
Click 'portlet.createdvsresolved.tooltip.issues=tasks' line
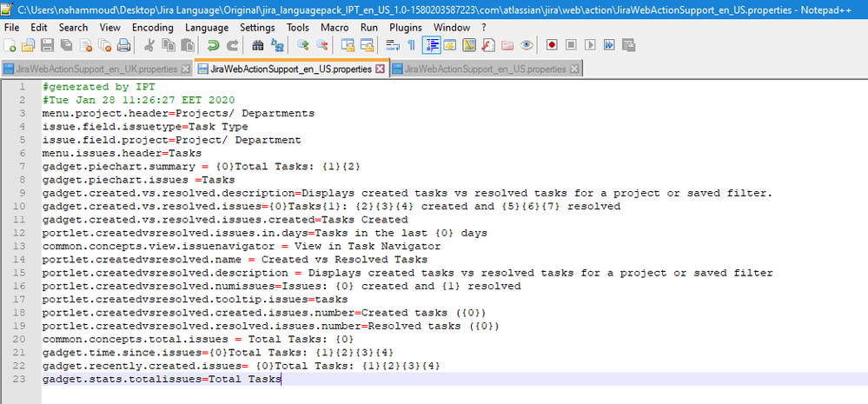pyautogui.click(x=195, y=300)
